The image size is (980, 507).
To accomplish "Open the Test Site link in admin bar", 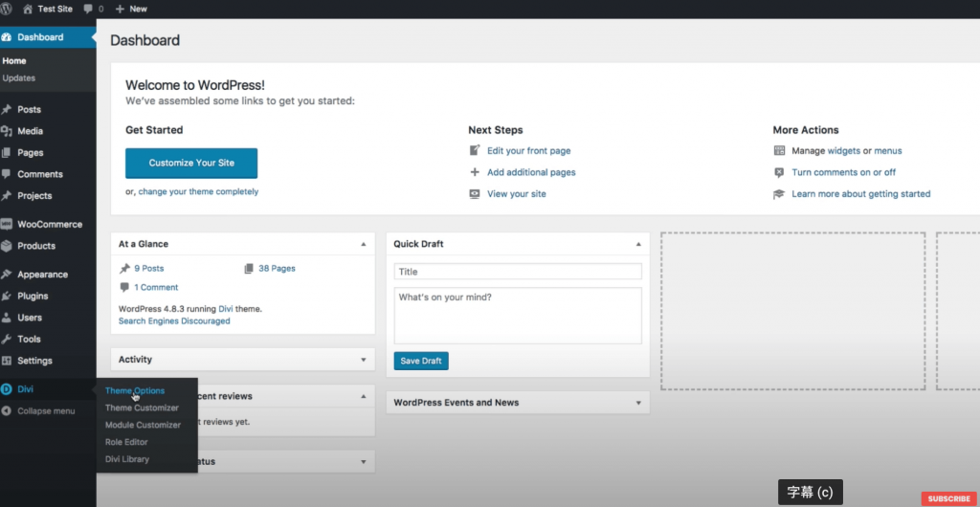I will (x=55, y=10).
